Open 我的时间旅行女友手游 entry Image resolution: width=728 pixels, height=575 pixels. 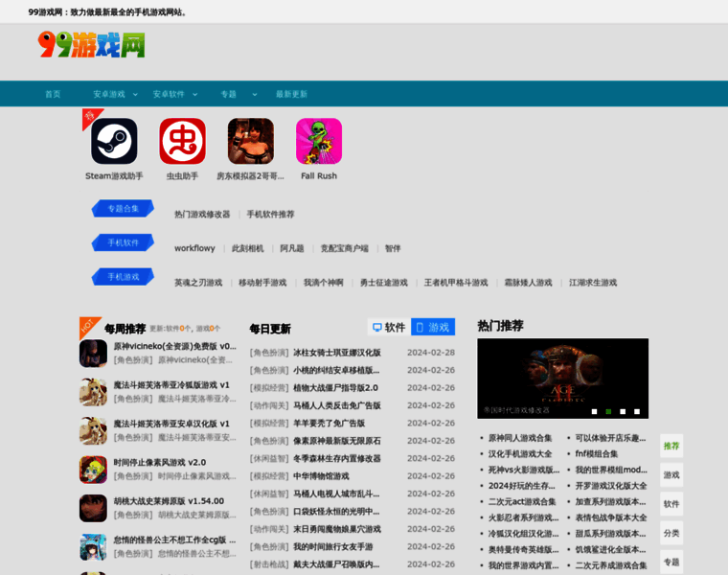[333, 546]
